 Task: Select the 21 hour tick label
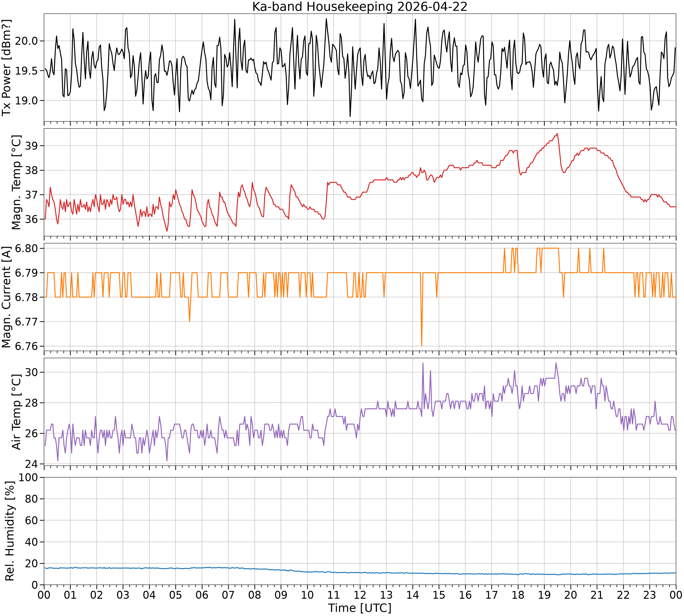coord(597,595)
